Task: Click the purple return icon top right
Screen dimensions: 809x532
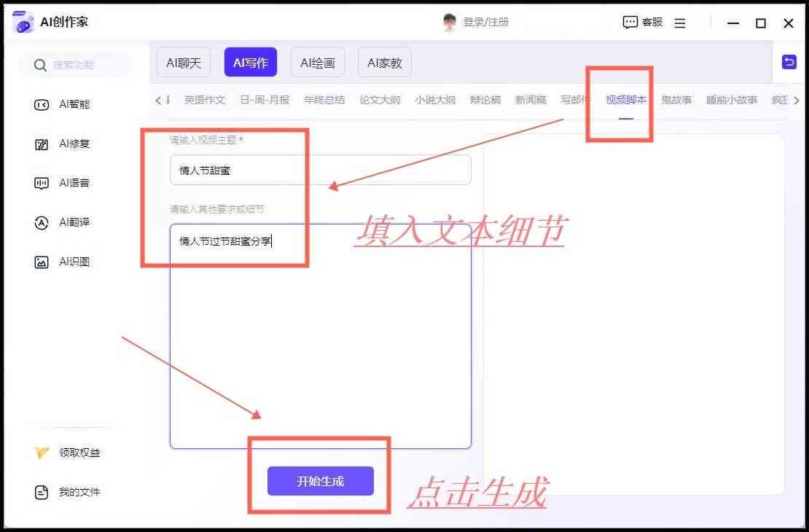Action: coord(789,63)
